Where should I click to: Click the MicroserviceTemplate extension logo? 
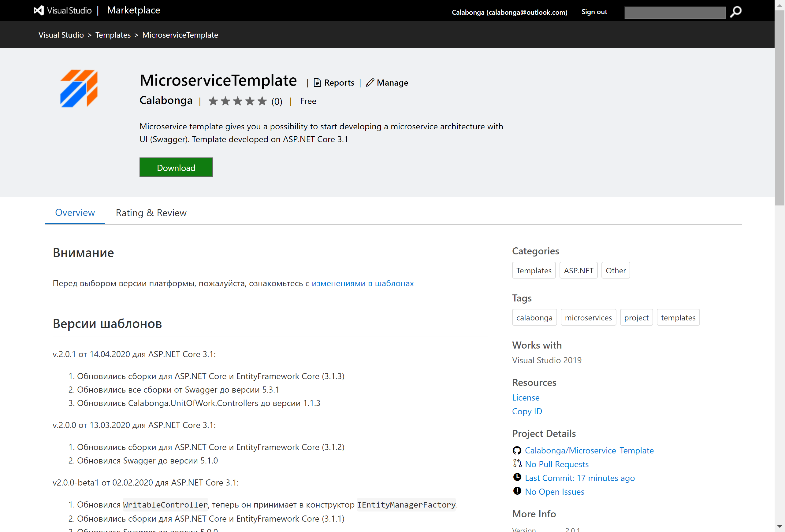pyautogui.click(x=79, y=88)
